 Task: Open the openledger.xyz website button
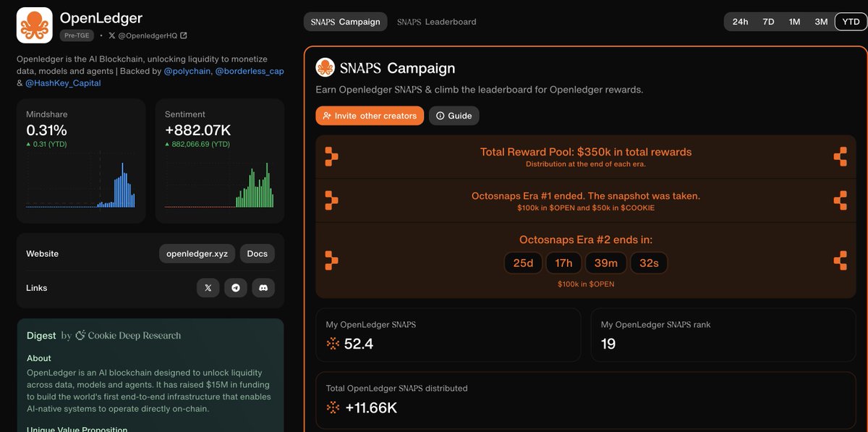click(x=197, y=254)
